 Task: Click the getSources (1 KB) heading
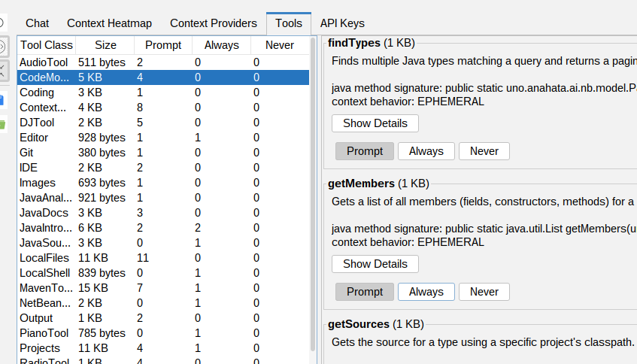[x=376, y=324]
